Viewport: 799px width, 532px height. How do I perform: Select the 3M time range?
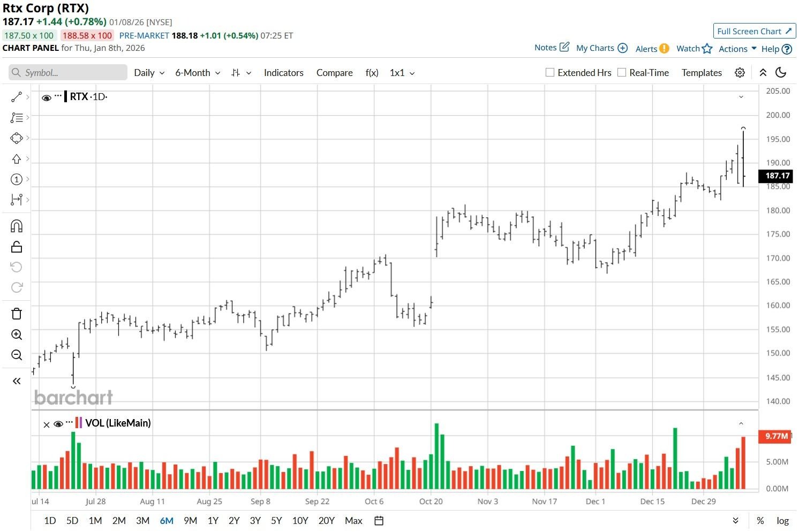(142, 521)
